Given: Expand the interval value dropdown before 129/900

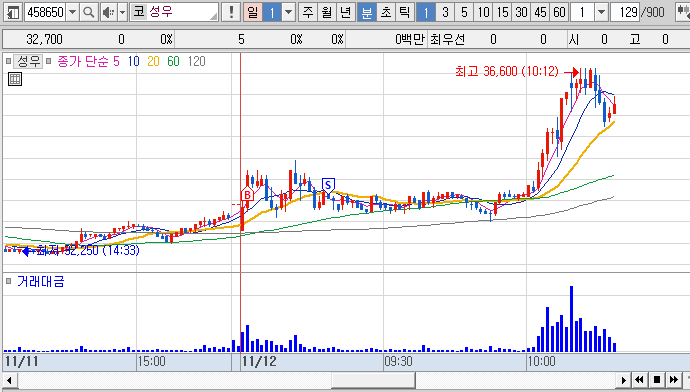Looking at the screenshot, I should tap(602, 12).
